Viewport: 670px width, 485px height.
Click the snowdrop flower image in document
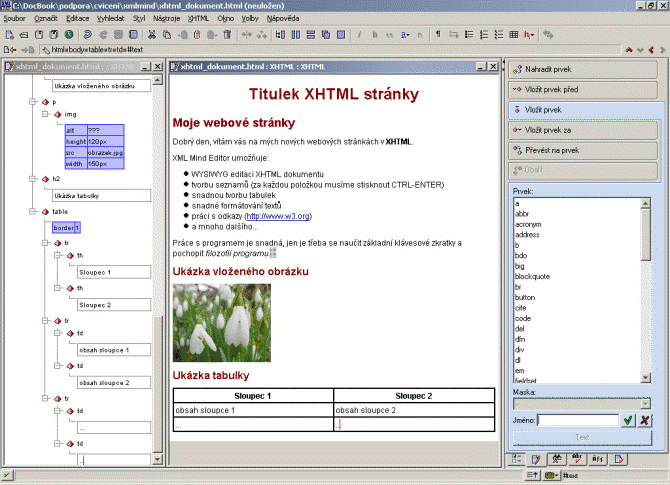[x=222, y=323]
